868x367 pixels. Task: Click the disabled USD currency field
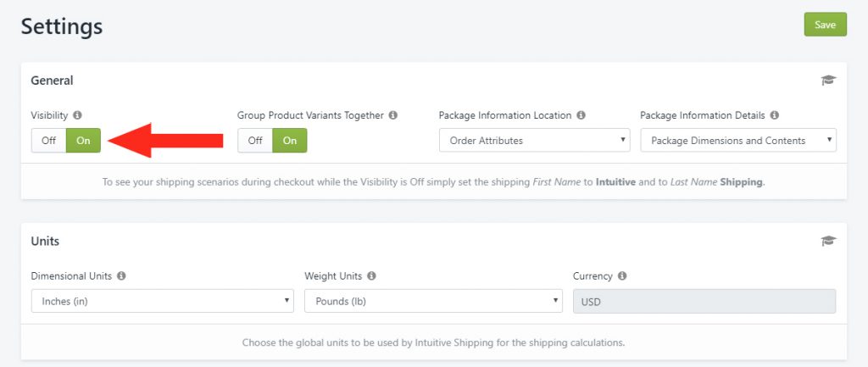[704, 302]
